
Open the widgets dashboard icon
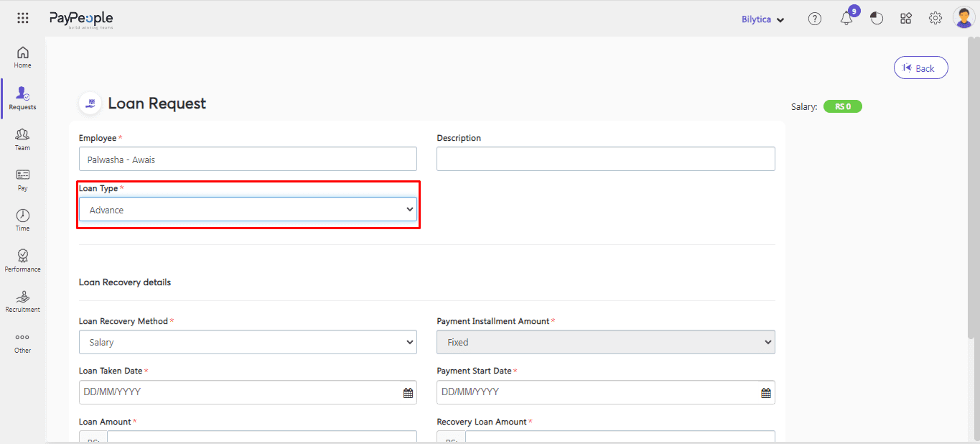(x=906, y=19)
